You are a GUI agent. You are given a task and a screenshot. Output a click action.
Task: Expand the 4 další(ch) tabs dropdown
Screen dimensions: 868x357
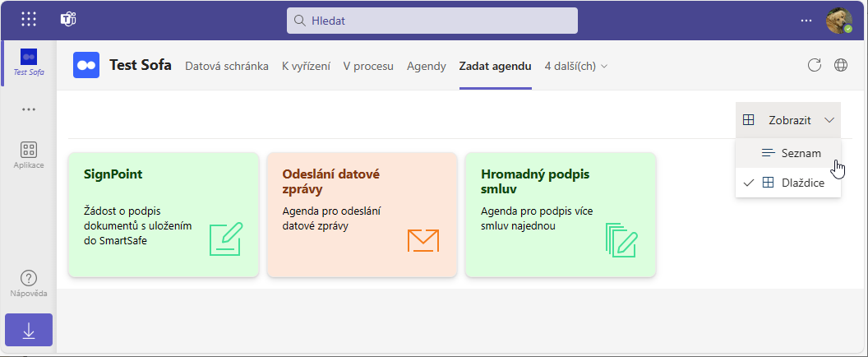[576, 66]
